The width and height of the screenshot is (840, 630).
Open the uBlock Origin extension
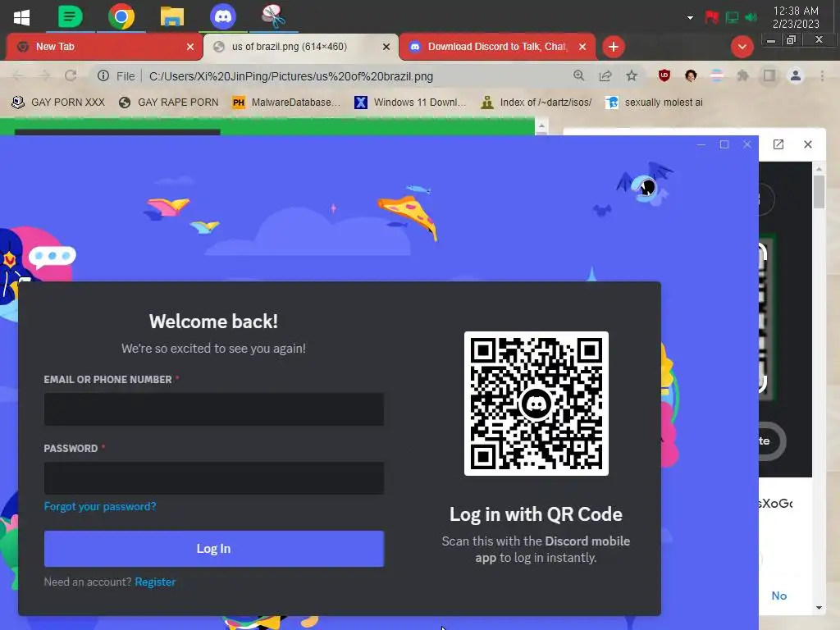click(x=664, y=76)
